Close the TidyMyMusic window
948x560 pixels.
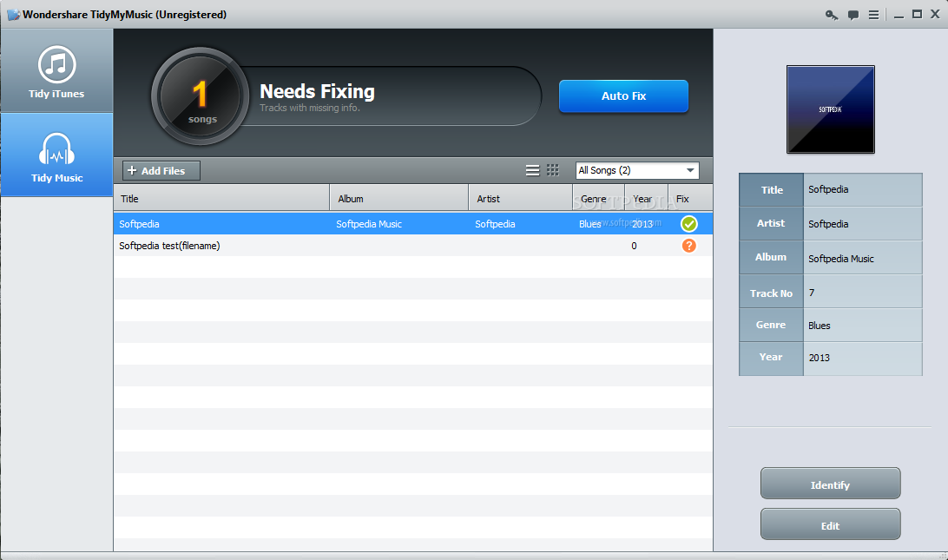pyautogui.click(x=935, y=15)
